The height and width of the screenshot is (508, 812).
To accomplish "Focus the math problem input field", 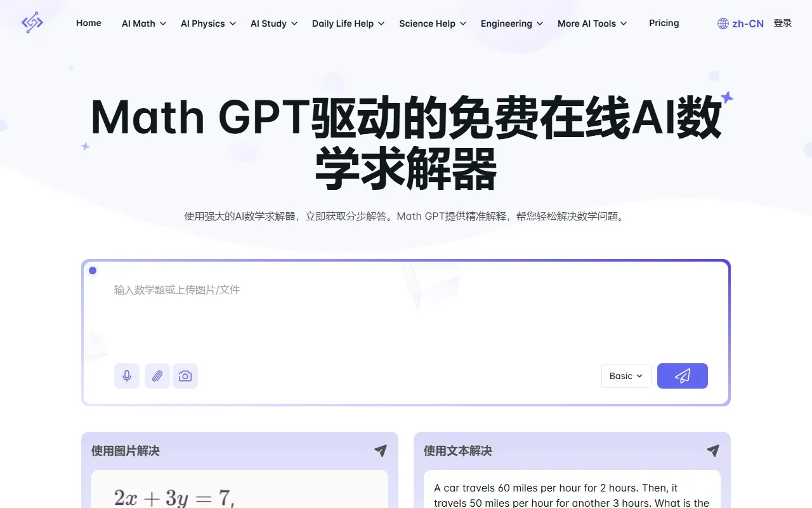I will pos(406,311).
